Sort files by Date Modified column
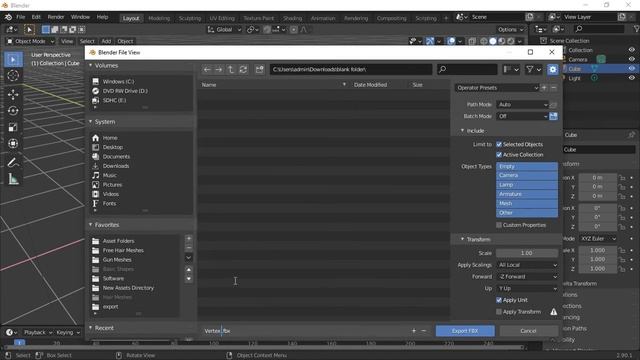The width and height of the screenshot is (640, 360). point(370,85)
